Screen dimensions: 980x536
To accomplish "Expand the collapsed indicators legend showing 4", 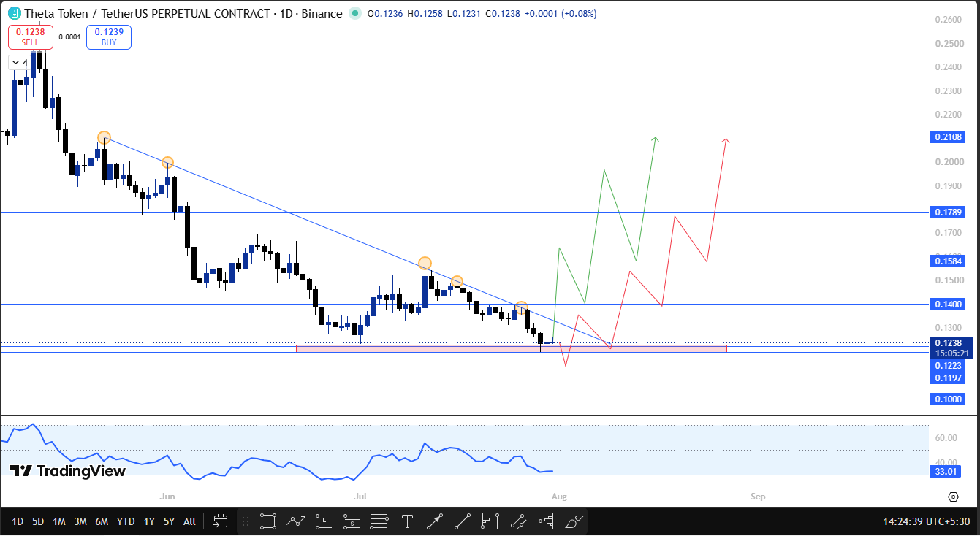I will pos(20,63).
